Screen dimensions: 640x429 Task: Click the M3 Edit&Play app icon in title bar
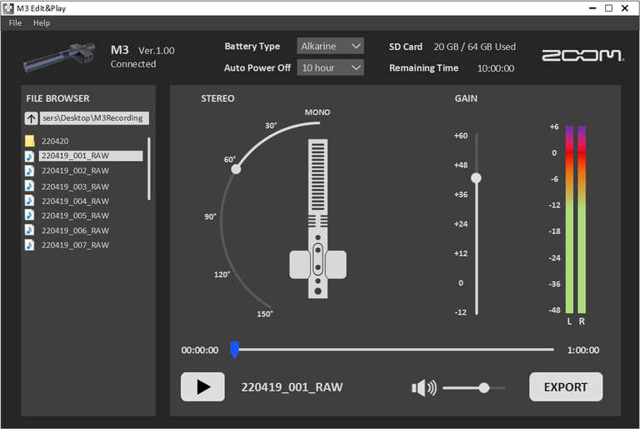(x=8, y=8)
